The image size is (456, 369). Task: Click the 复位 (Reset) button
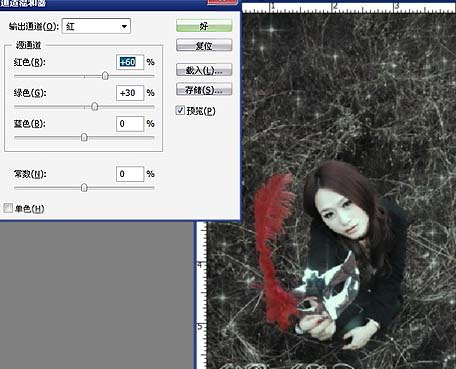pyautogui.click(x=204, y=45)
